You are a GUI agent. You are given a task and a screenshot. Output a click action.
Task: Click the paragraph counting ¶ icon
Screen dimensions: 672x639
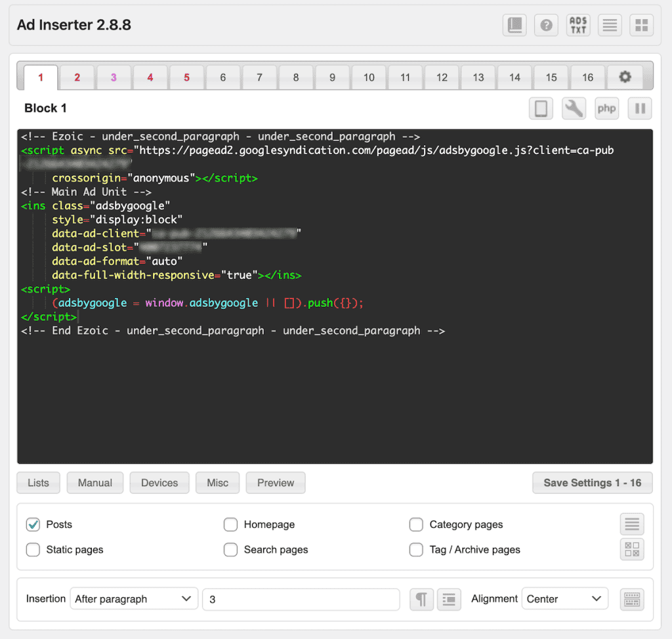point(422,599)
